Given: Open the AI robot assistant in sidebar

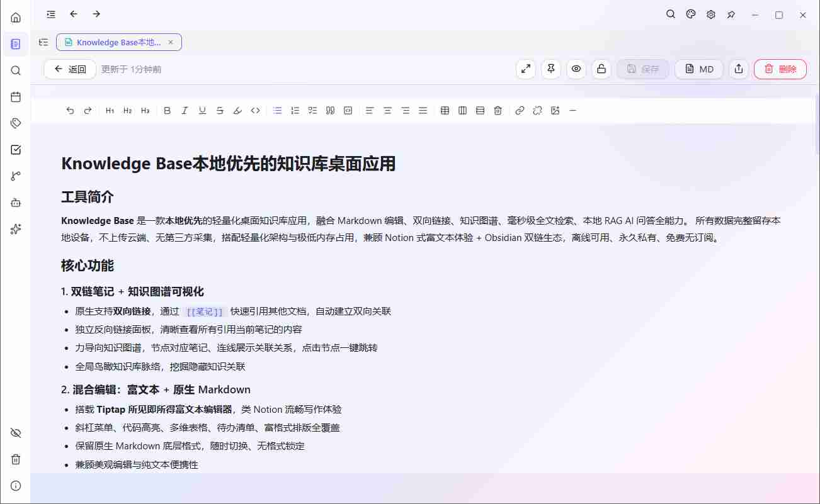Looking at the screenshot, I should point(16,203).
